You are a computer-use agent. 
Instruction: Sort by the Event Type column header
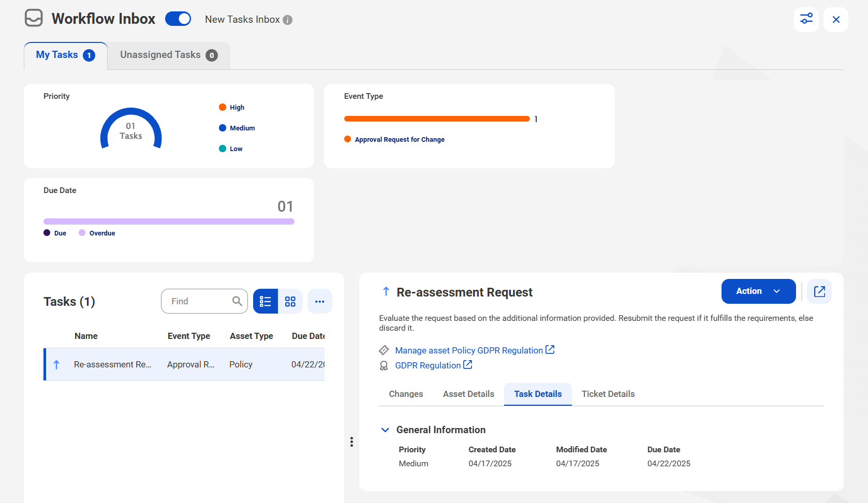[x=189, y=336]
